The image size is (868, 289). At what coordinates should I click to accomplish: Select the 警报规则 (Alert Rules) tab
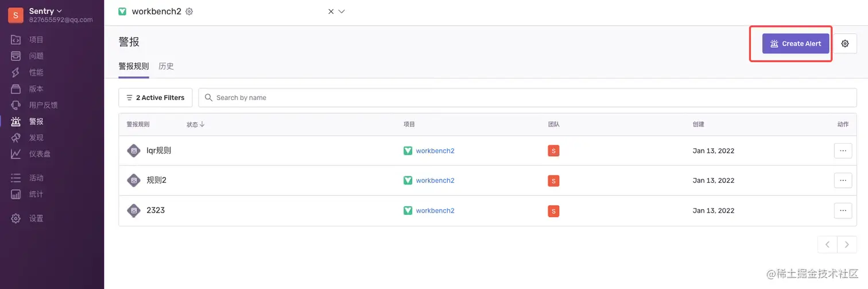coord(134,66)
